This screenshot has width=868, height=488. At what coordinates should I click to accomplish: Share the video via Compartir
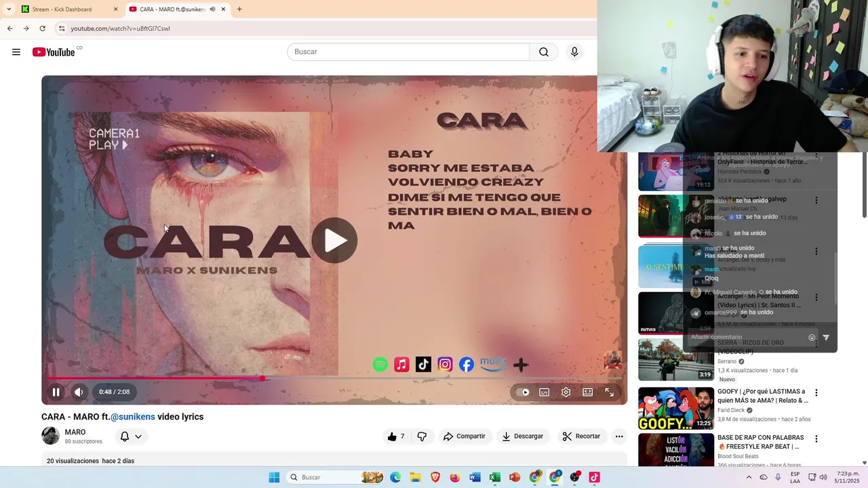click(x=465, y=436)
